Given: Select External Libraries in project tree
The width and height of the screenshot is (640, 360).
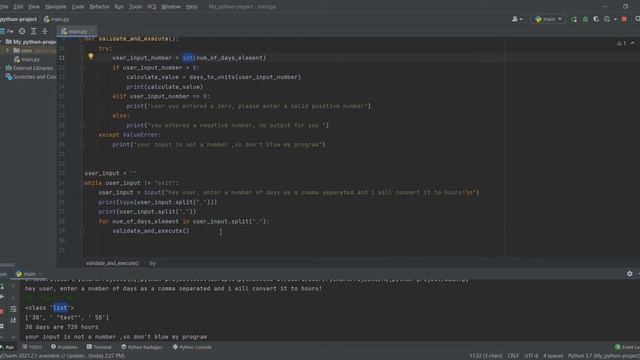Looking at the screenshot, I should 29,68.
